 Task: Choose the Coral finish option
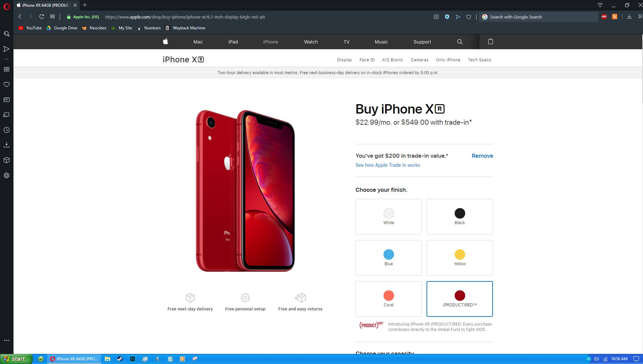[x=388, y=299]
